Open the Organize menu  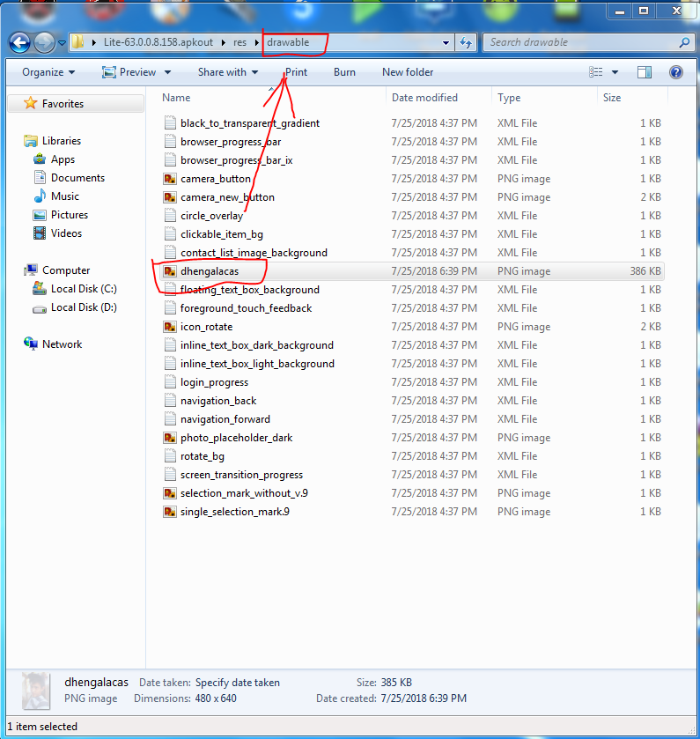[x=48, y=72]
